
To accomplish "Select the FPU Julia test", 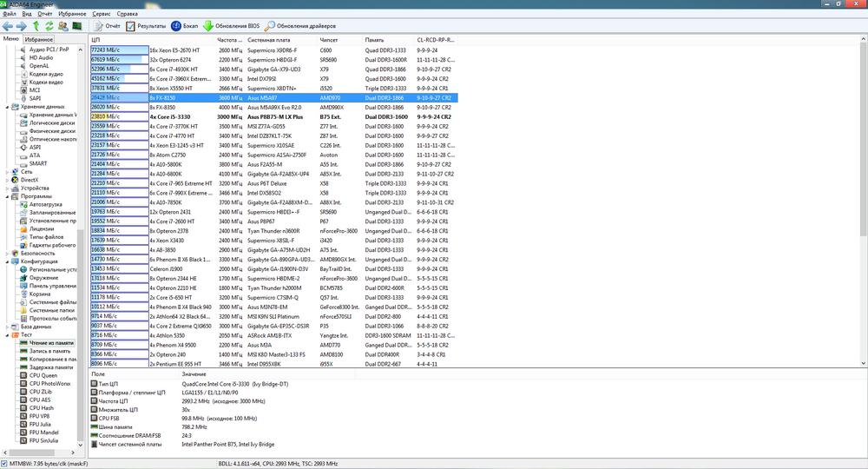I will 40,424.
